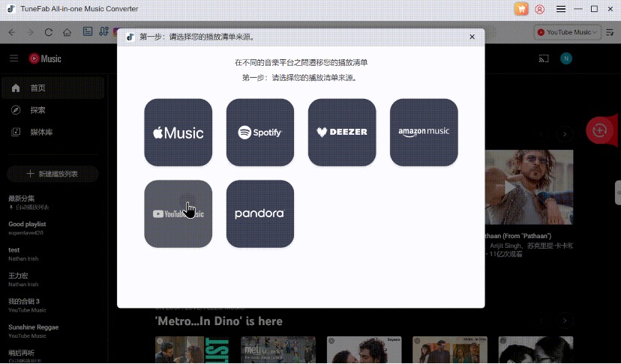
Task: Advance top carousel with right chevron
Action: pos(565,134)
